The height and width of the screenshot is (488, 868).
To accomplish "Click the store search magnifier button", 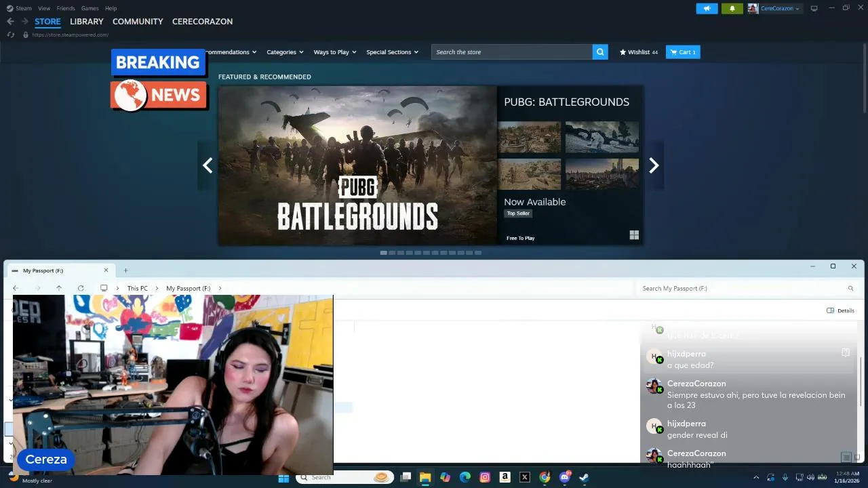I will click(600, 52).
